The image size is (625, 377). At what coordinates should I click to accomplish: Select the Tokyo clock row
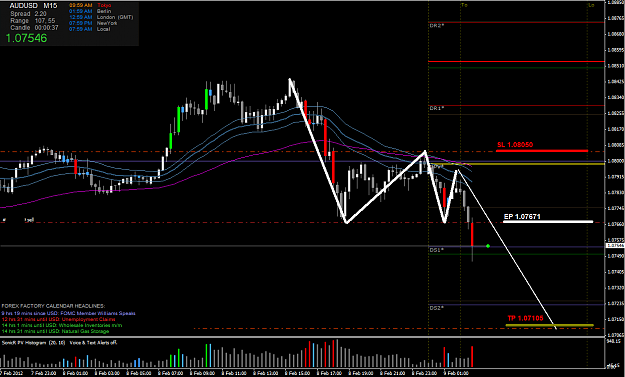[90, 5]
